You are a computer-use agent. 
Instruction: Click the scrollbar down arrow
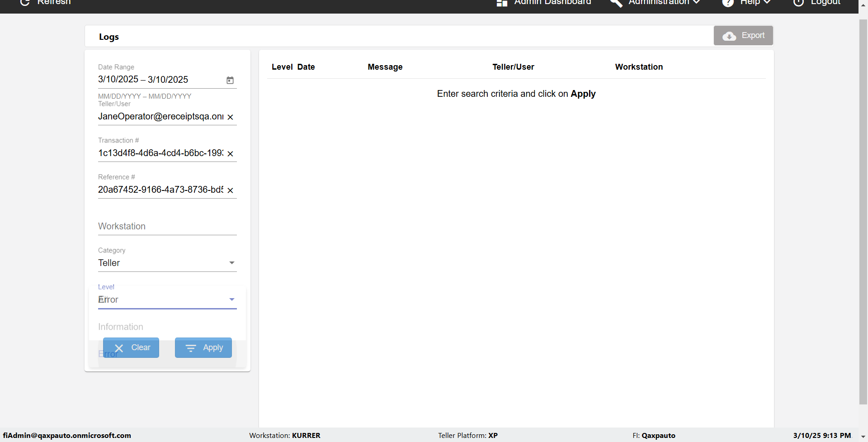click(863, 437)
